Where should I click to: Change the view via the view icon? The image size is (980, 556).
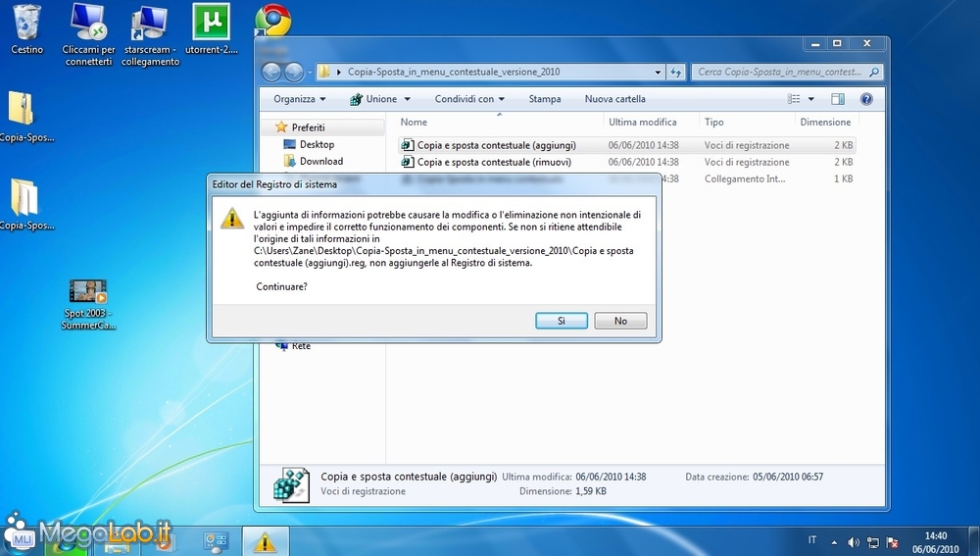coord(794,99)
